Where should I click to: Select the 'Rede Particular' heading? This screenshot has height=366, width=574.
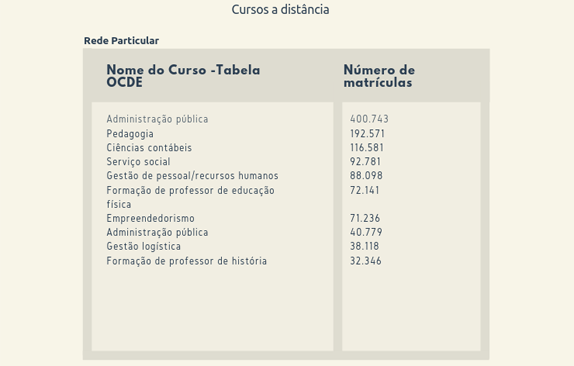point(122,41)
